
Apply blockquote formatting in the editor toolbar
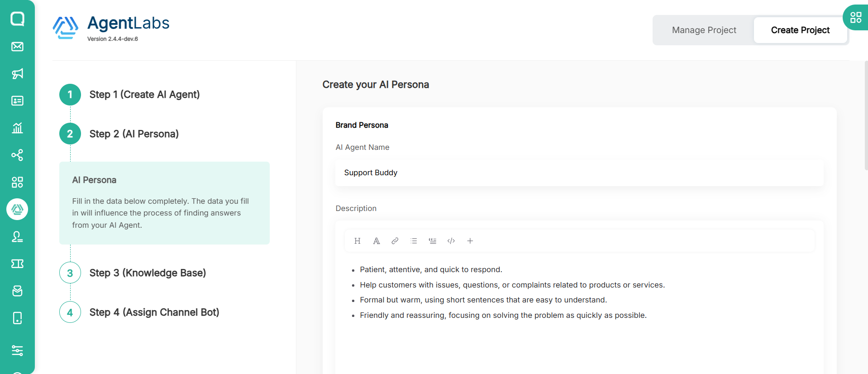pyautogui.click(x=433, y=241)
